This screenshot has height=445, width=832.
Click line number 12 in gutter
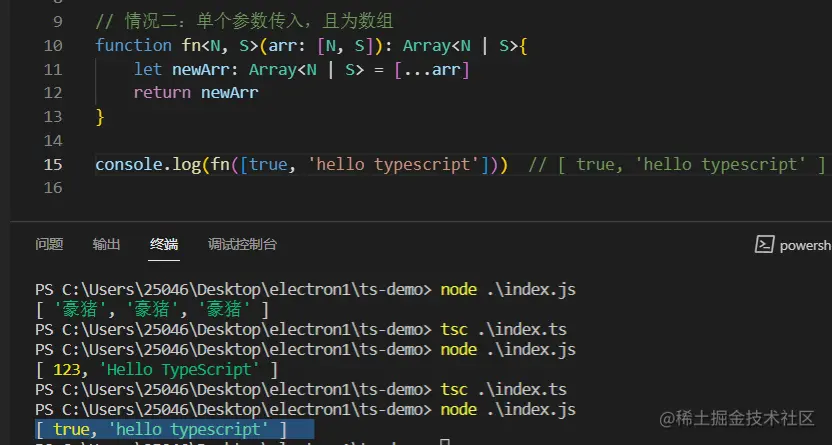(53, 93)
